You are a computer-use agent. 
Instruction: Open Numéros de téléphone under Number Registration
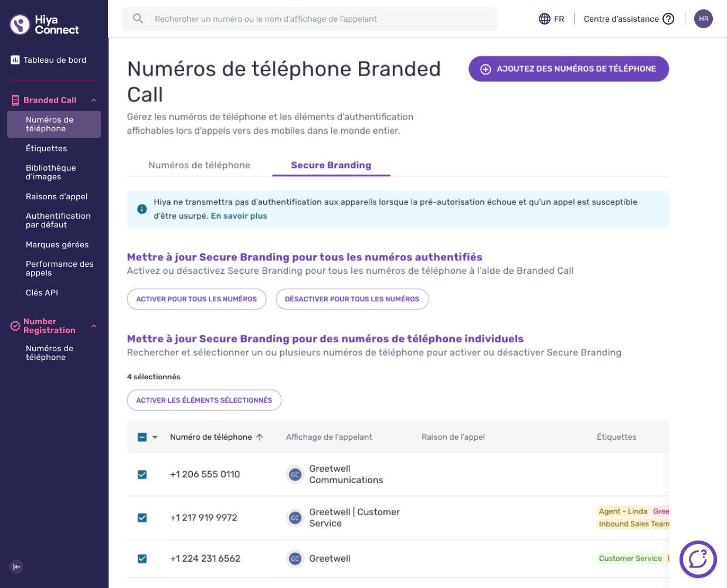pyautogui.click(x=49, y=352)
